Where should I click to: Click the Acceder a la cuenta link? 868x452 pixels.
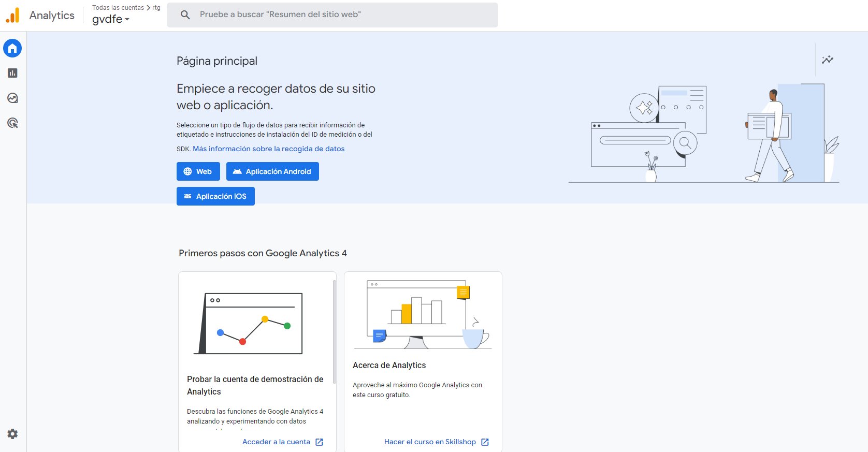(x=276, y=442)
